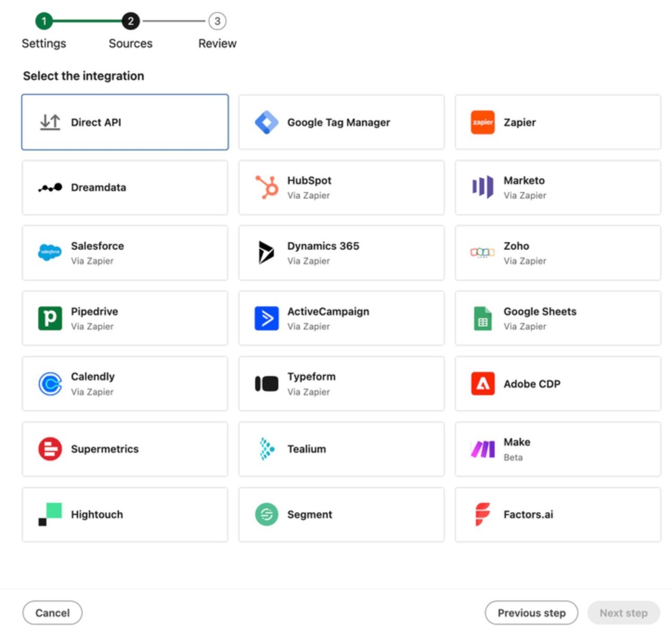Select the black Typeform logo
This screenshot has width=672, height=632.
tap(266, 383)
